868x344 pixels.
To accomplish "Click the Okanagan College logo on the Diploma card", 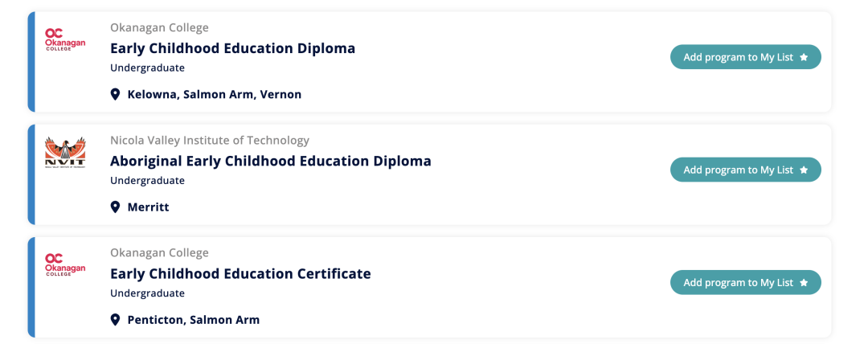I will click(x=65, y=40).
